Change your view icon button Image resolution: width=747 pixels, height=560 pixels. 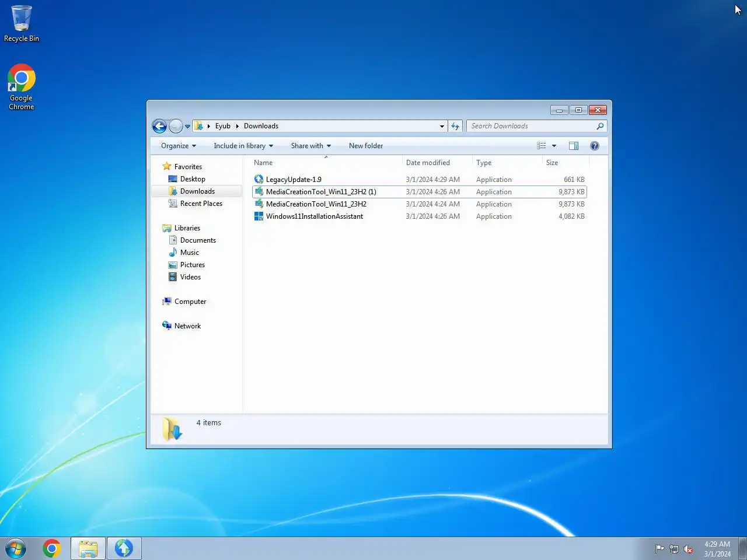click(542, 146)
